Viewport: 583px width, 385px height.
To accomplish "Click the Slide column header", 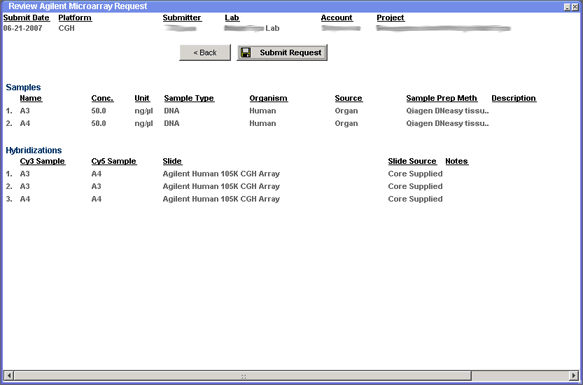I will coord(172,161).
